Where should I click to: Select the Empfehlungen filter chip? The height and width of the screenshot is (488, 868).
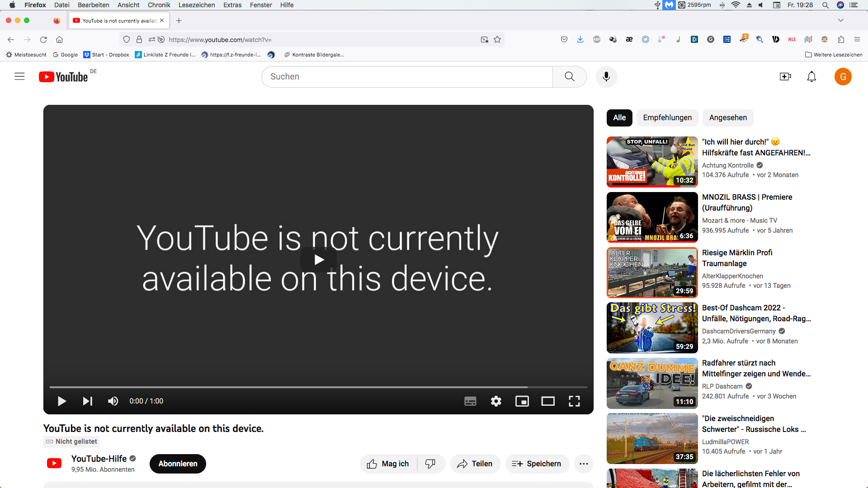coord(667,117)
